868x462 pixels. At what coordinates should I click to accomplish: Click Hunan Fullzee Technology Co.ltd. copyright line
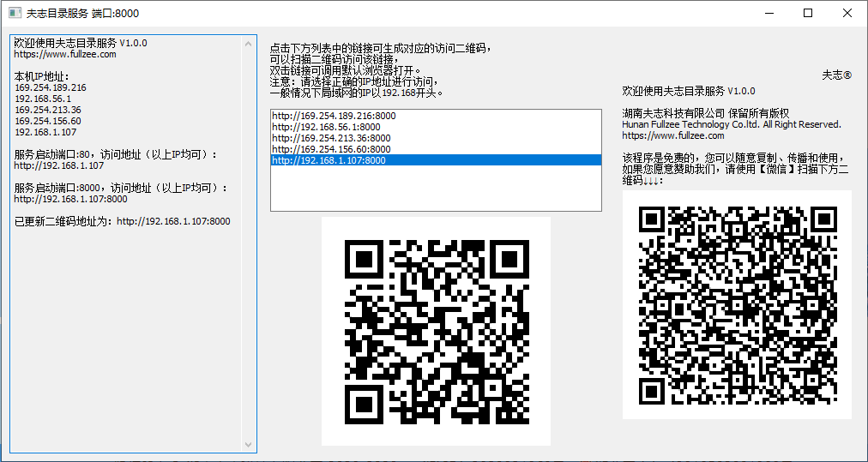point(732,124)
